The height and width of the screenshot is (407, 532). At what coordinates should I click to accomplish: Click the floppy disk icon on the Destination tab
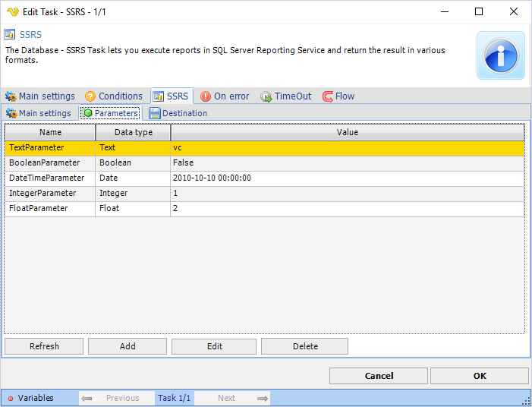point(154,113)
